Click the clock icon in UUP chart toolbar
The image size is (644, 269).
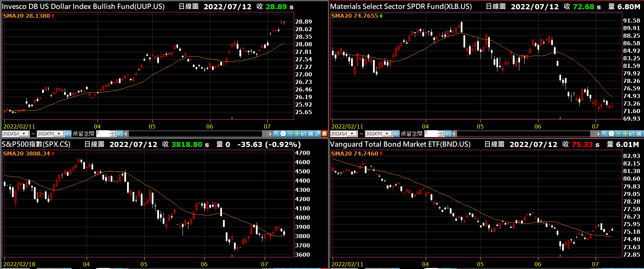pos(283,134)
